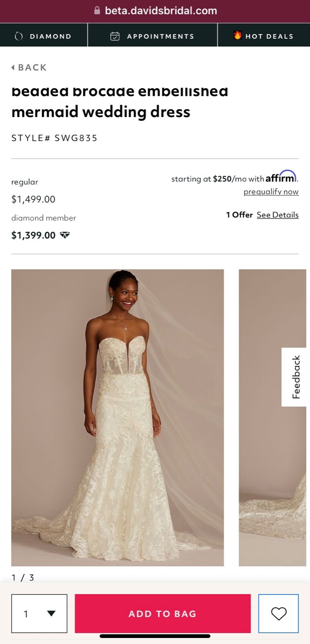Follow the prequalify now link

click(x=271, y=192)
